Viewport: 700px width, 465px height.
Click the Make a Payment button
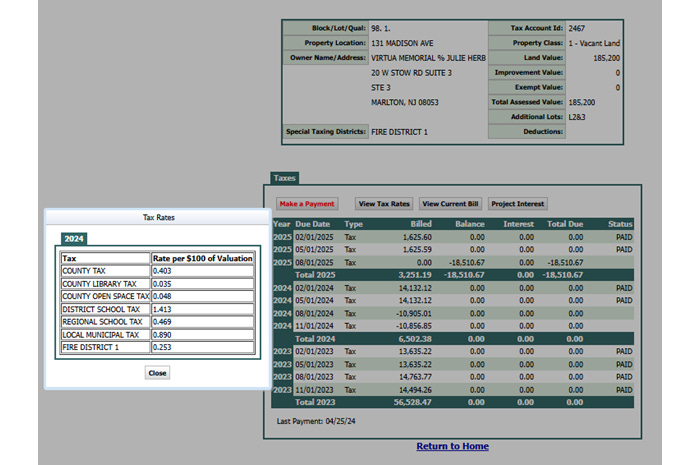307,204
